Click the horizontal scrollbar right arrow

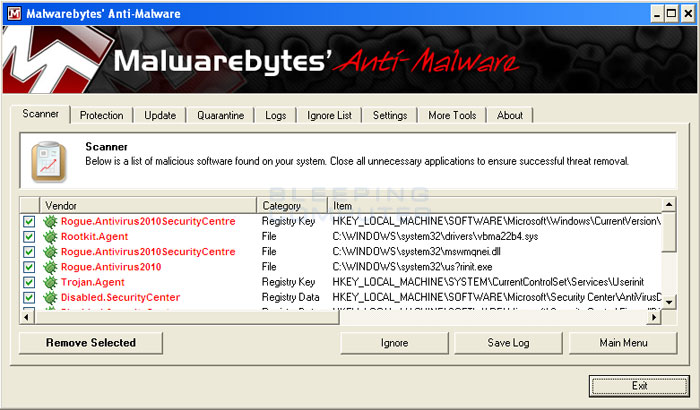point(654,317)
